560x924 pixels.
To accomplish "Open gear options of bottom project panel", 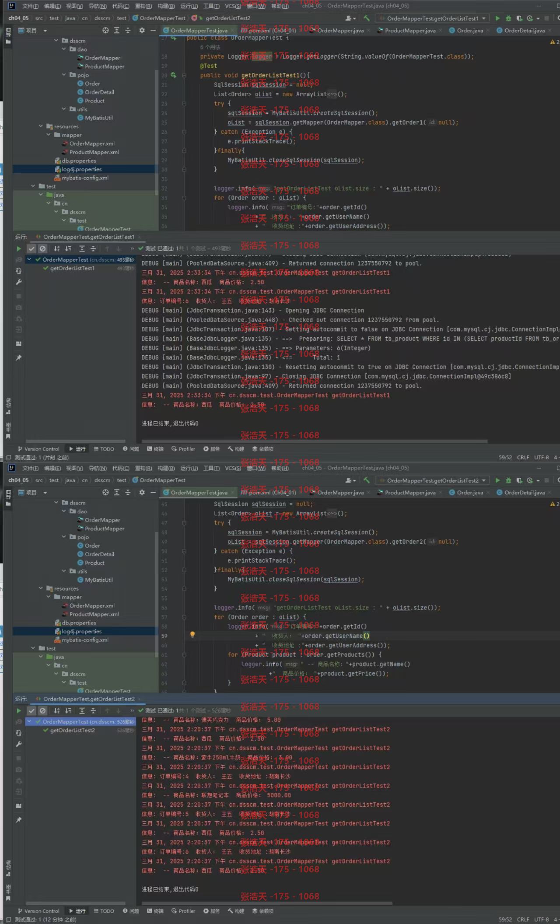I will click(142, 492).
